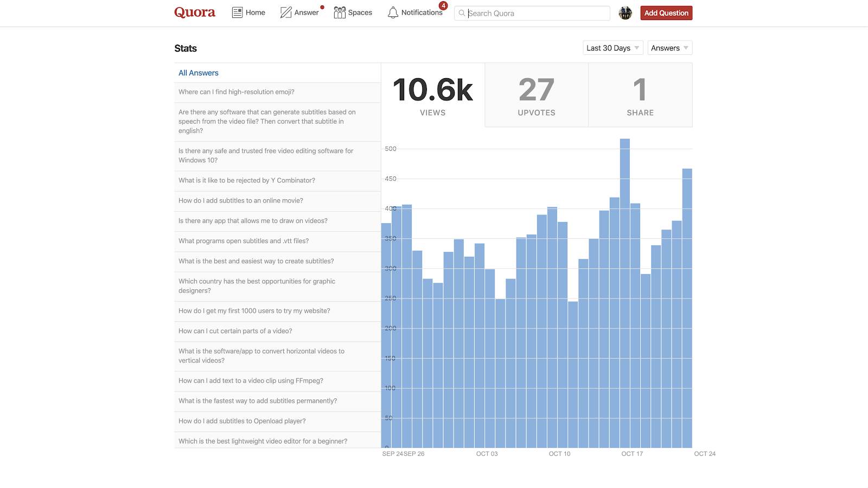This screenshot has height=488, width=868.
Task: Click the Stats page heading
Action: pos(186,48)
